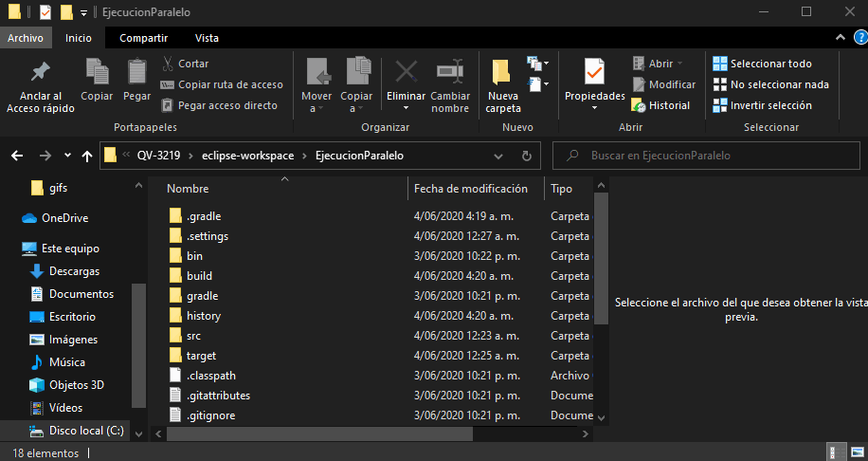Expand the address bar history dropdown
The image size is (868, 461).
pyautogui.click(x=498, y=156)
